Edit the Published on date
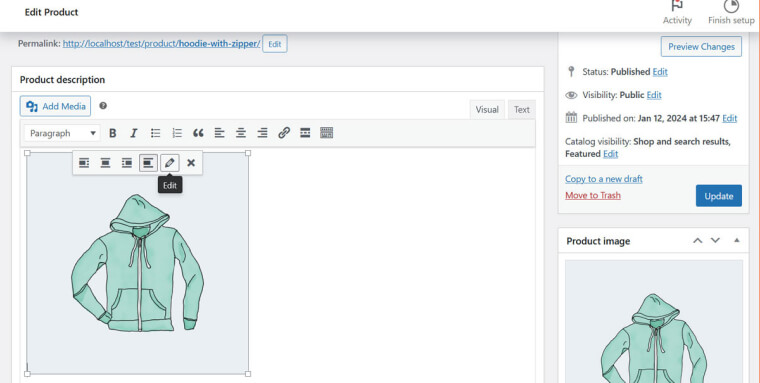Viewport: 760px width, 383px height. click(x=729, y=118)
